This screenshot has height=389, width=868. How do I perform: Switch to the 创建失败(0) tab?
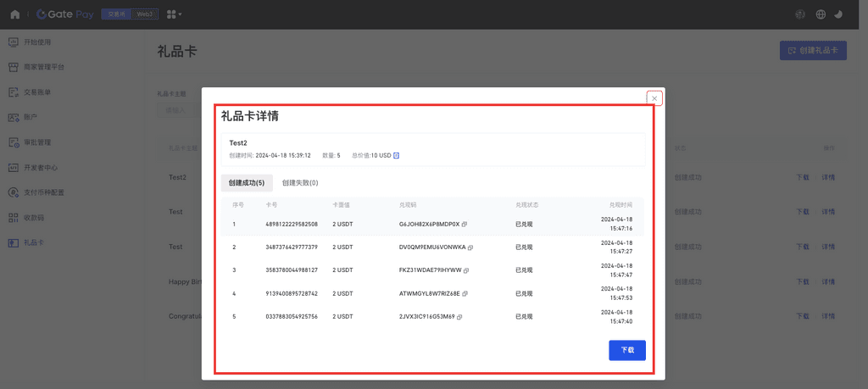click(300, 182)
